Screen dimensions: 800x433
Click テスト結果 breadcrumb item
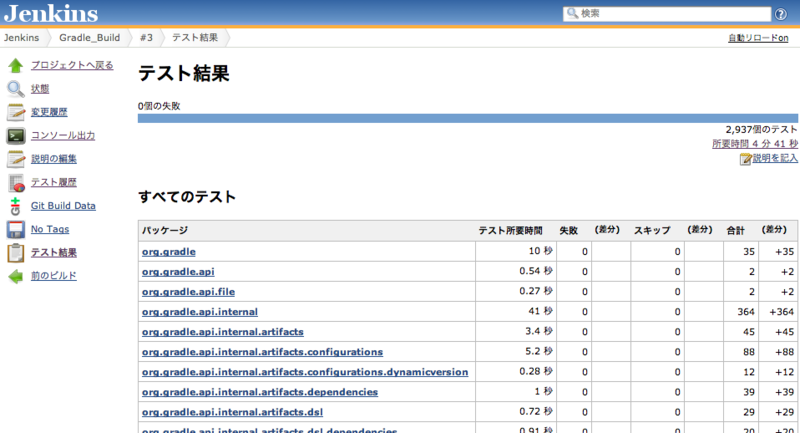click(195, 38)
